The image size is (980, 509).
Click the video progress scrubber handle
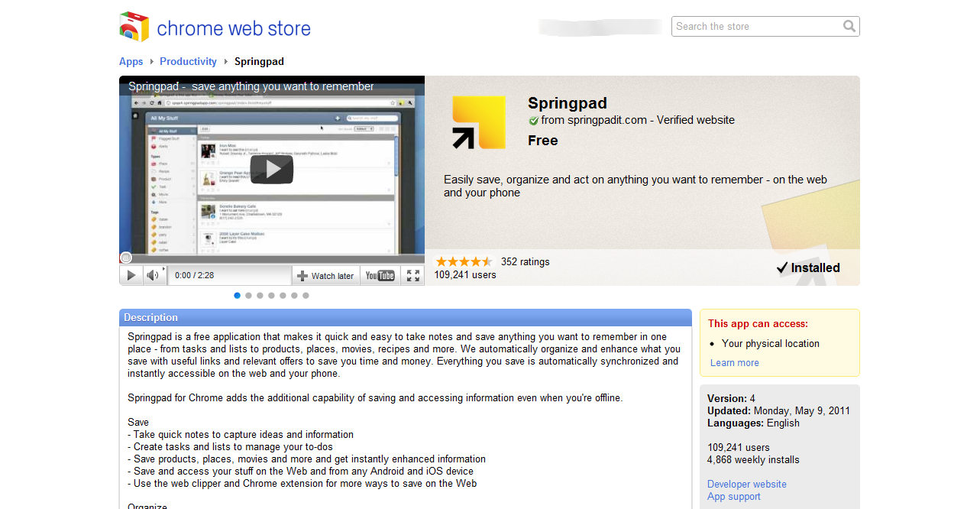(x=126, y=258)
